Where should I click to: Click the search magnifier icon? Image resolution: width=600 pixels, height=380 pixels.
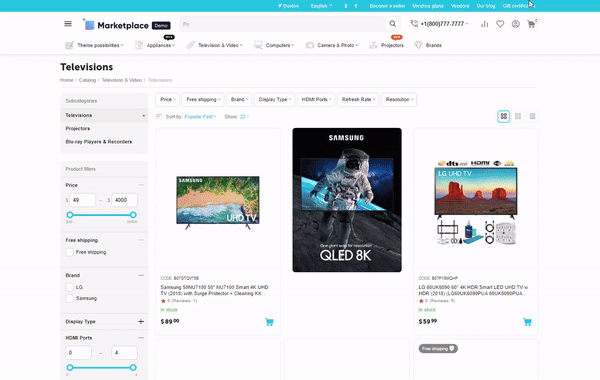pyautogui.click(x=393, y=24)
